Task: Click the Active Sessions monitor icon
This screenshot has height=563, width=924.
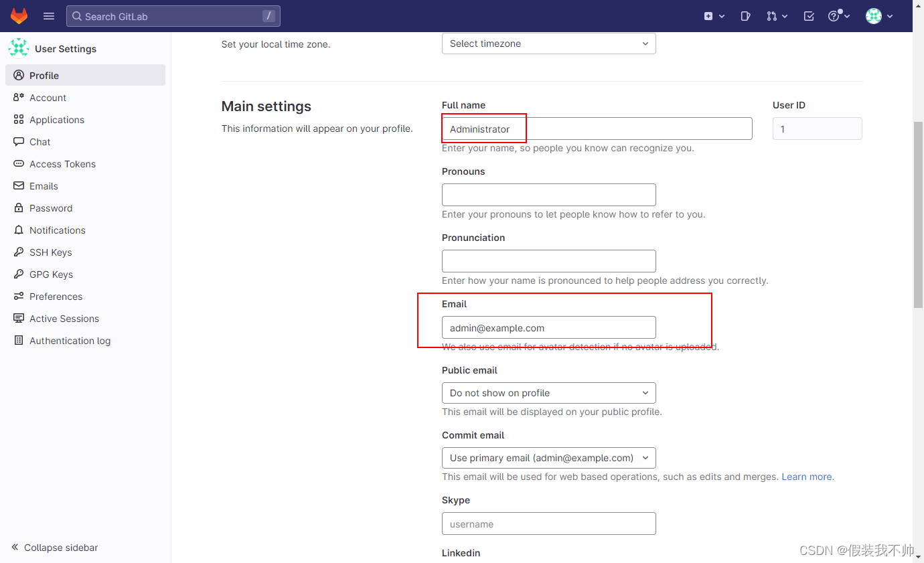Action: pyautogui.click(x=19, y=319)
